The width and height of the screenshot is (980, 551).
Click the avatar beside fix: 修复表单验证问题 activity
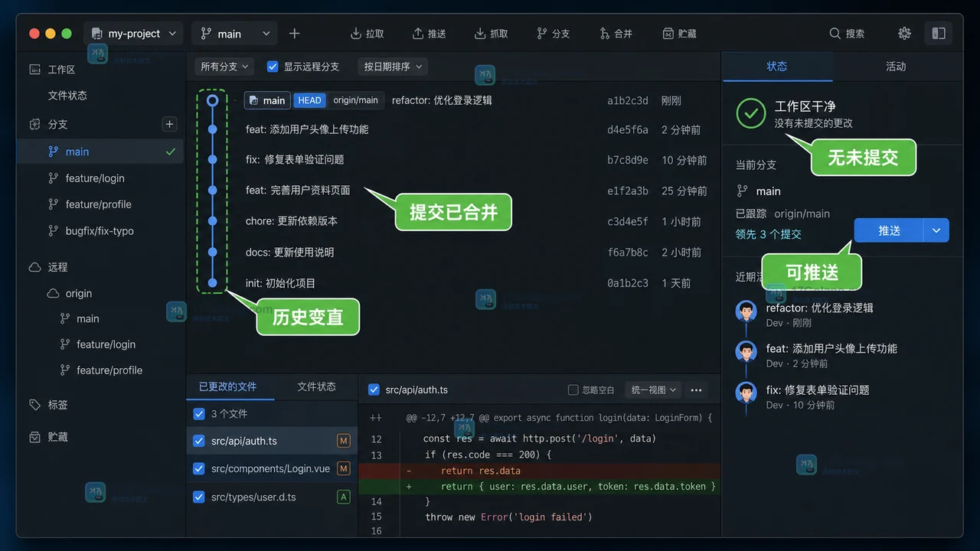(x=746, y=393)
